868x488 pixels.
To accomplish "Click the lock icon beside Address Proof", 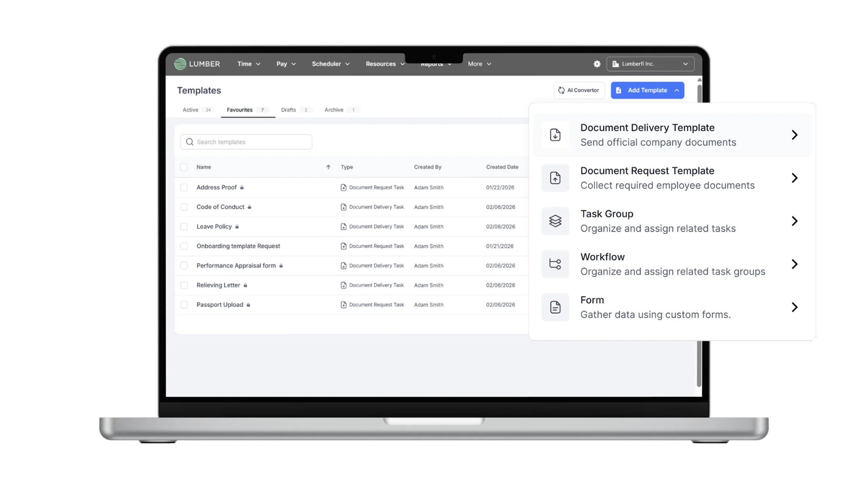I will point(242,188).
